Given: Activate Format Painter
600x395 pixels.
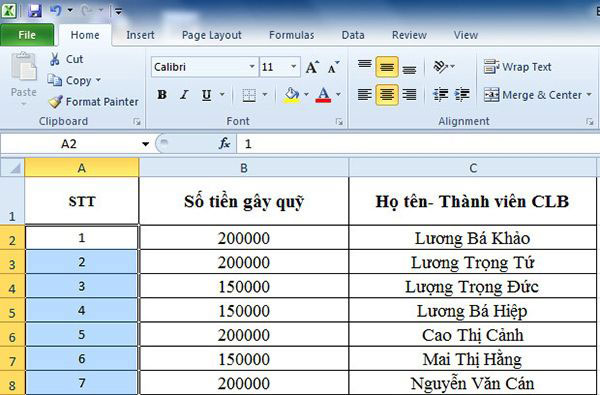Looking at the screenshot, I should click(93, 101).
